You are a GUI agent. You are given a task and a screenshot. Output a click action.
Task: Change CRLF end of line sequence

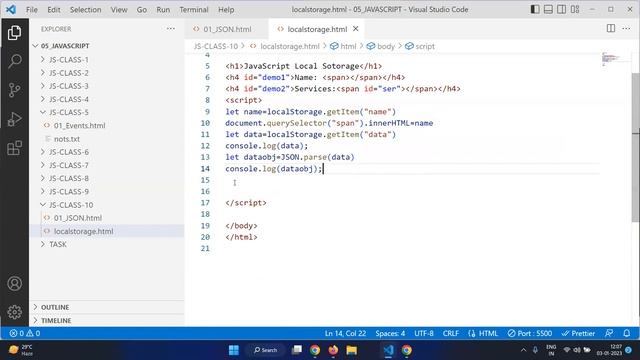[451, 333]
